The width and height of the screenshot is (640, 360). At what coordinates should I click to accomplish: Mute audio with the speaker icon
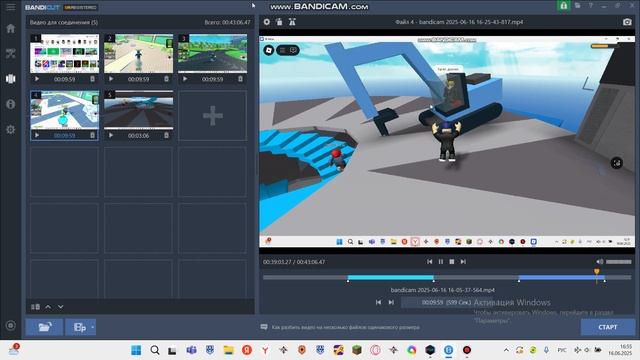[600, 262]
